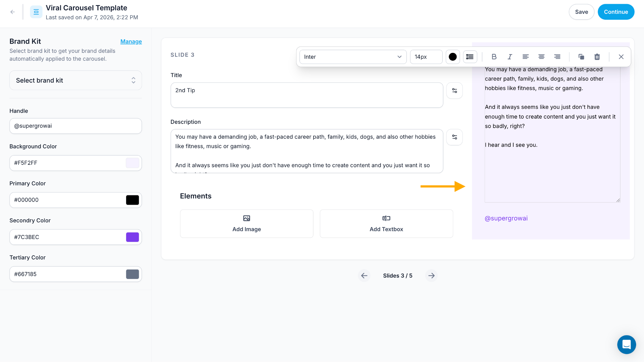The image size is (644, 362).
Task: Go to the next slide
Action: tap(431, 276)
